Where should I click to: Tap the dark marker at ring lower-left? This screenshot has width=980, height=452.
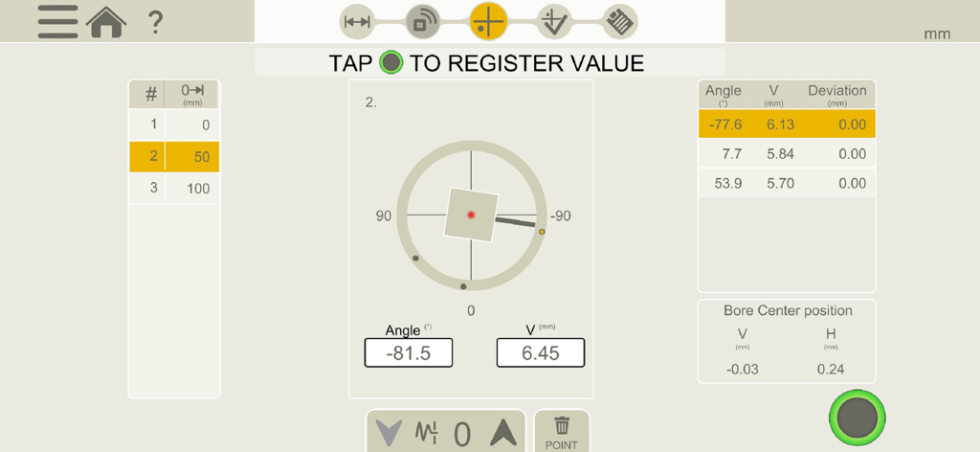(x=415, y=259)
